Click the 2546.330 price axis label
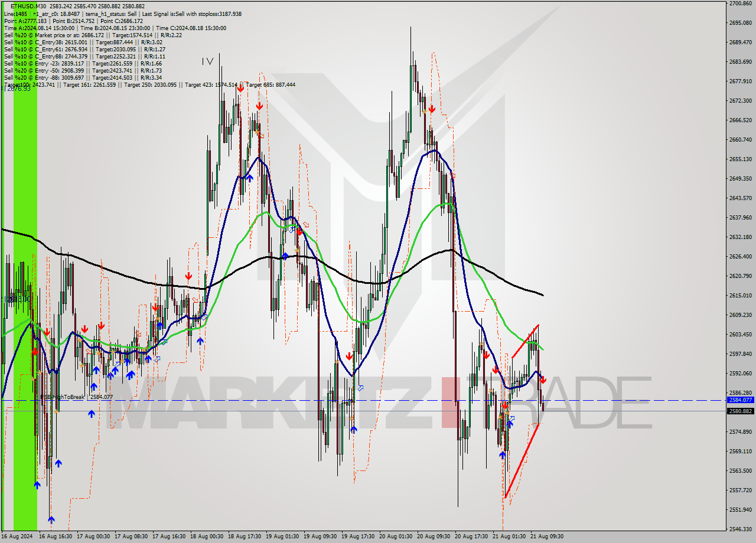This screenshot has height=543, width=756. pos(740,529)
